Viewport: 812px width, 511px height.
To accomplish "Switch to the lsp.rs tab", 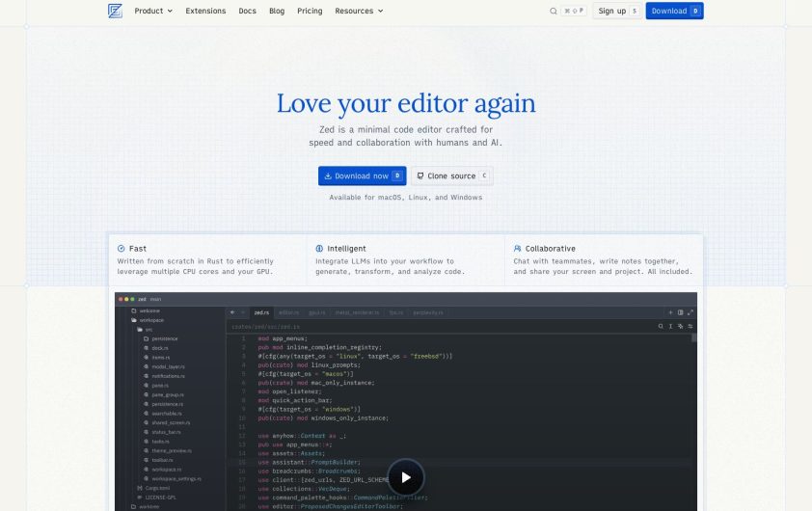I will (395, 312).
